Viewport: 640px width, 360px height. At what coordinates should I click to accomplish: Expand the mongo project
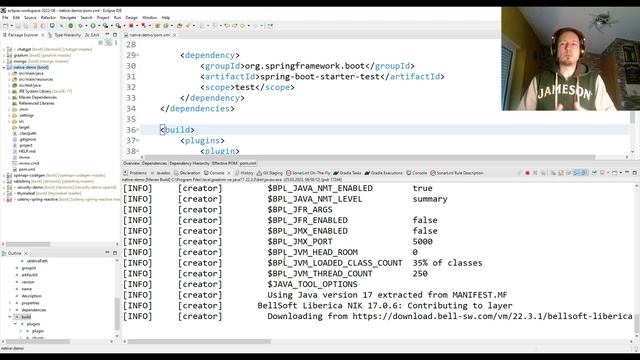pyautogui.click(x=4, y=61)
